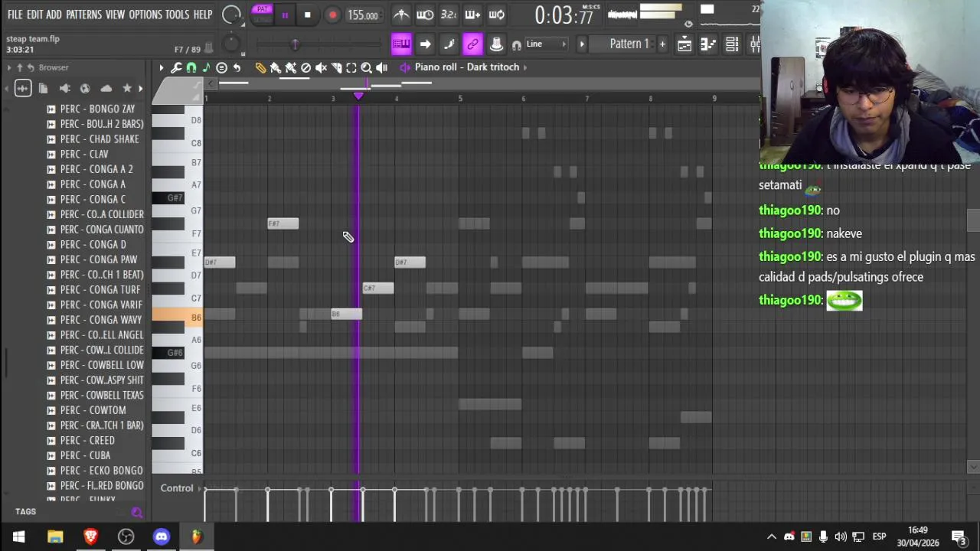The width and height of the screenshot is (980, 551).
Task: Open browser cloud tab icon
Action: point(106,89)
